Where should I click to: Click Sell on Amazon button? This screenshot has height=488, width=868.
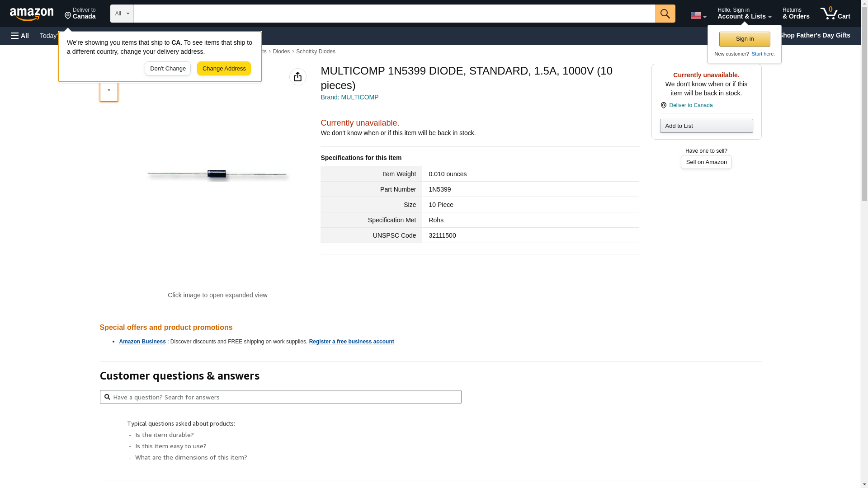706,162
